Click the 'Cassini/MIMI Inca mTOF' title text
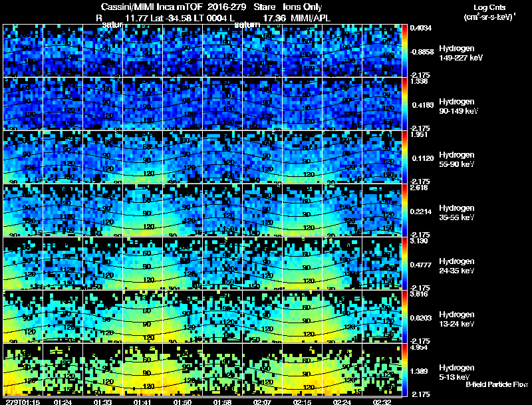The height and width of the screenshot is (405, 532). click(152, 7)
